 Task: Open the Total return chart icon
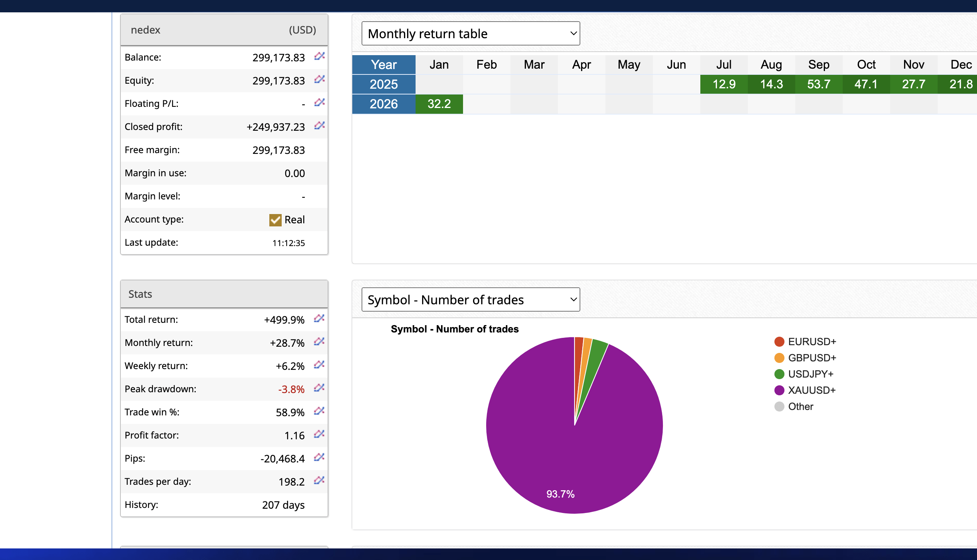point(319,319)
